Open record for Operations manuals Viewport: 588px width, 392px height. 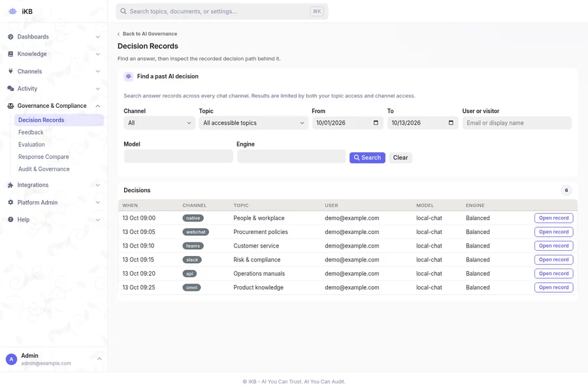click(x=553, y=274)
